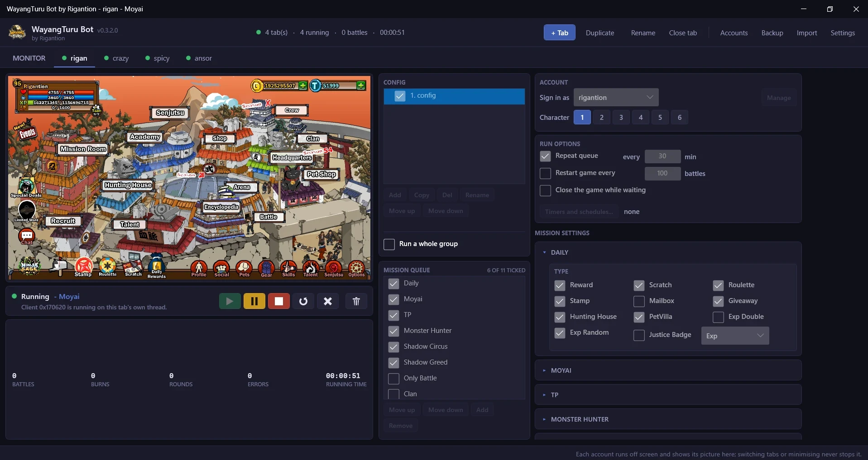Open the Roulette icon in game
Image resolution: width=868 pixels, height=460 pixels.
(108, 267)
